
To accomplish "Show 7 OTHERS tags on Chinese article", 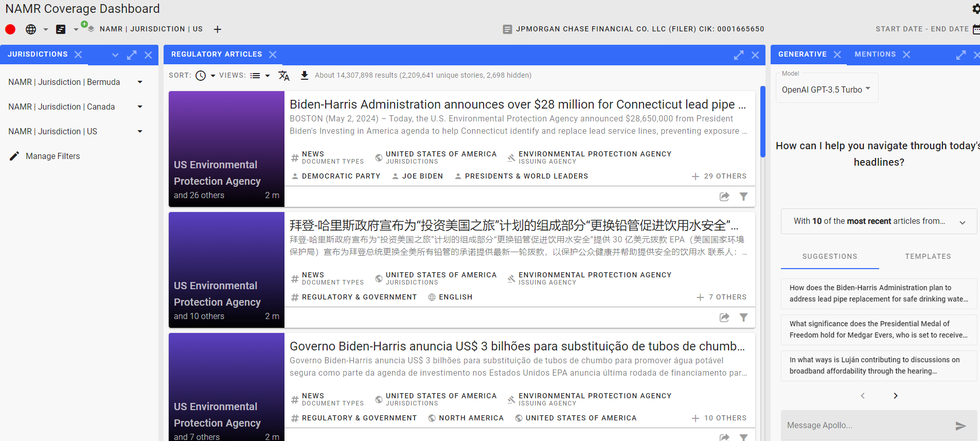I will pyautogui.click(x=721, y=297).
